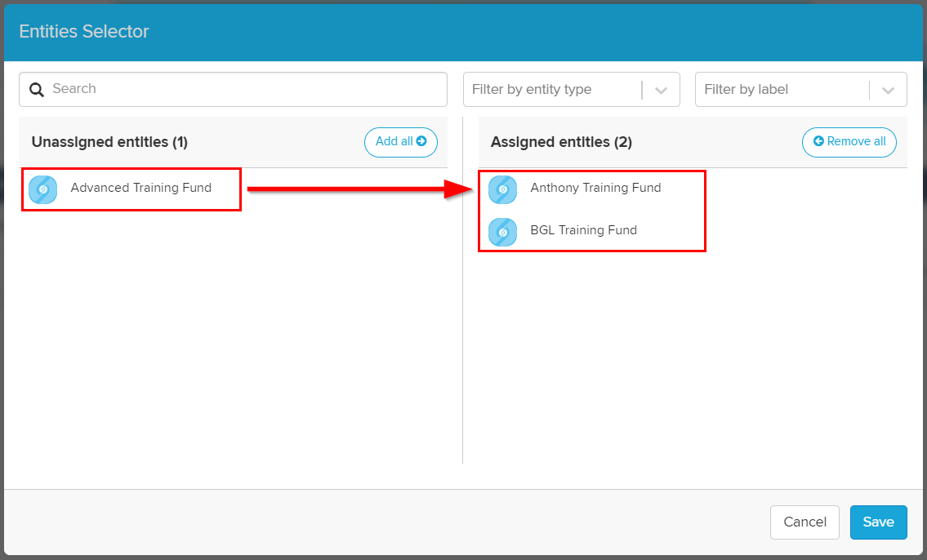
Task: Open the Filter by entity type dropdown
Action: [571, 90]
